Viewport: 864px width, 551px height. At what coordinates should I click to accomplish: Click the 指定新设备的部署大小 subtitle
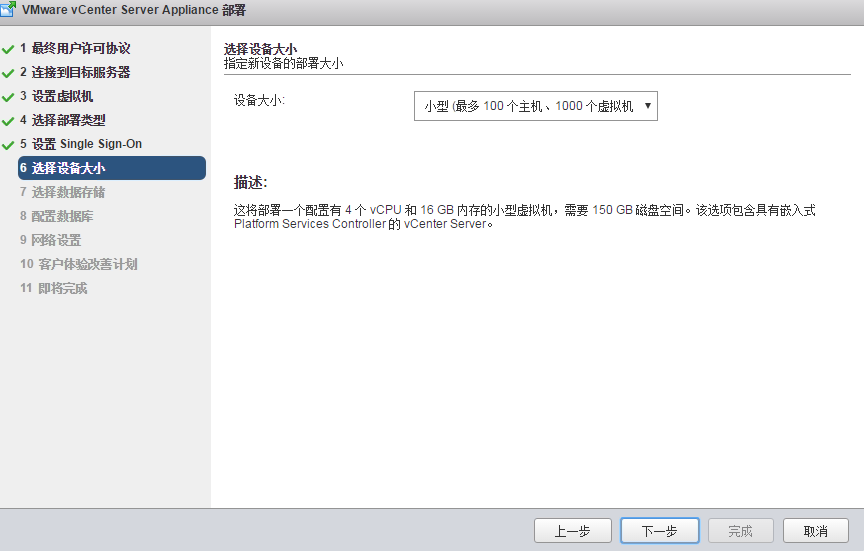[283, 63]
